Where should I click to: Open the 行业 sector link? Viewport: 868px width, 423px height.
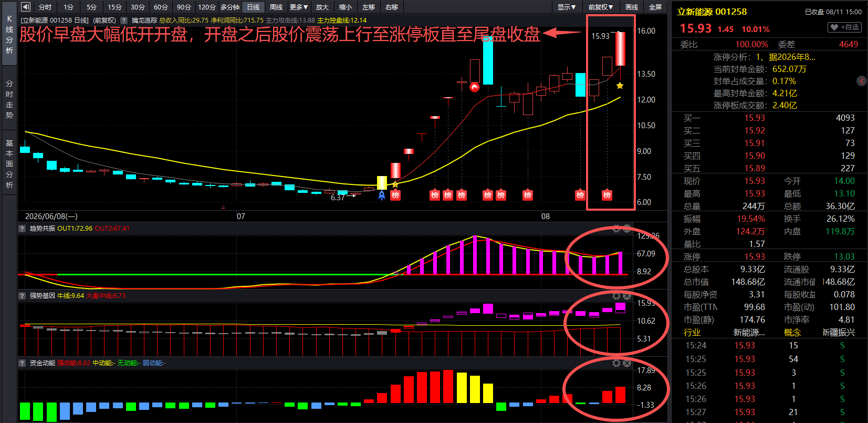[692, 333]
